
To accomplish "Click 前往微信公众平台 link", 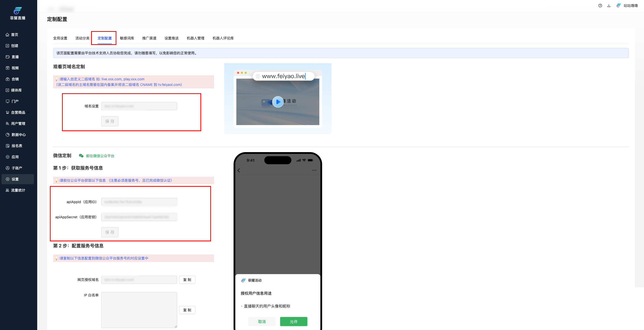I will pyautogui.click(x=100, y=156).
